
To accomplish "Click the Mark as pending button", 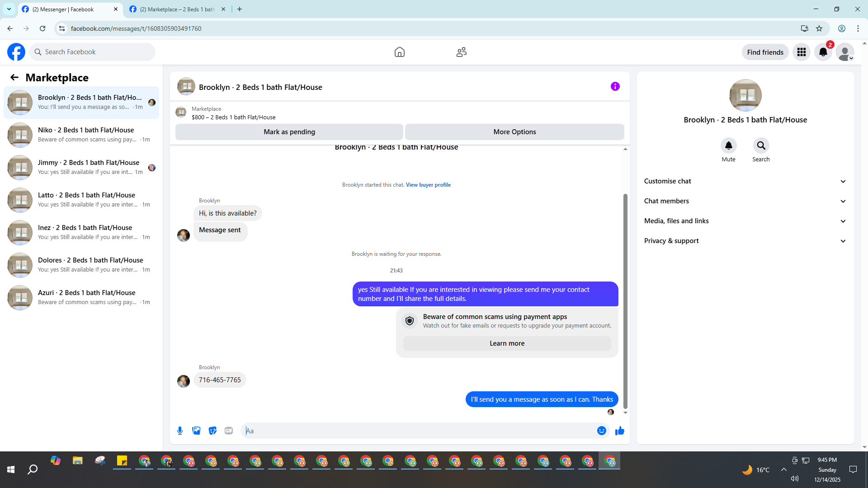I will [x=289, y=132].
